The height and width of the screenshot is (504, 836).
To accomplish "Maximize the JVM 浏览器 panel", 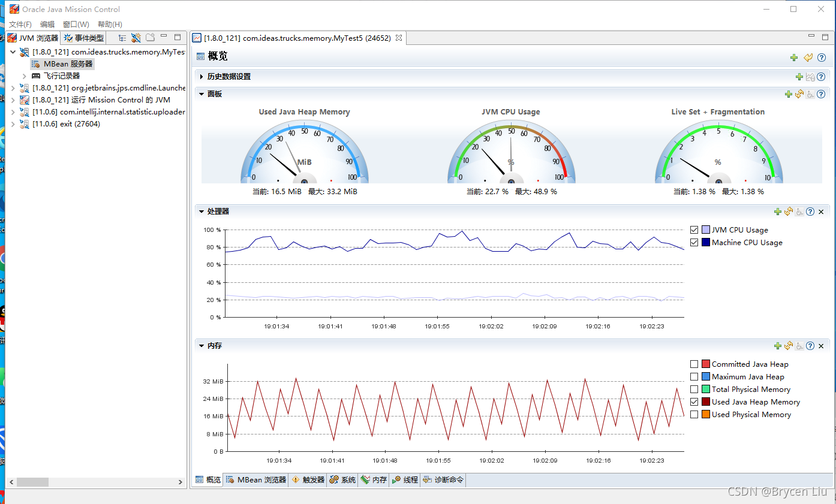I will coord(178,37).
